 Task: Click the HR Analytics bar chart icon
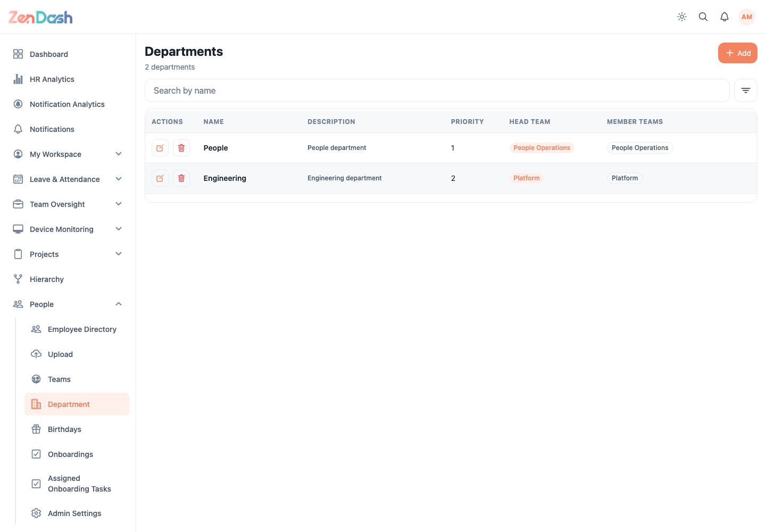18,79
